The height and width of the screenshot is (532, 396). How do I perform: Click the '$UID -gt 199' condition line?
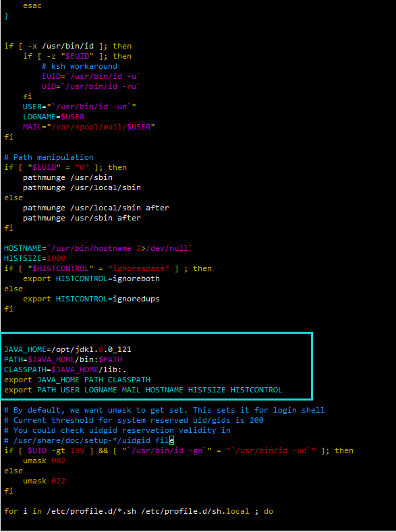[179, 450]
